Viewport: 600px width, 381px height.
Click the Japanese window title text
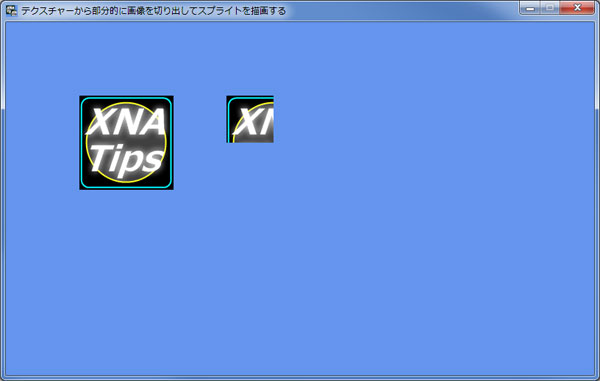pos(153,11)
